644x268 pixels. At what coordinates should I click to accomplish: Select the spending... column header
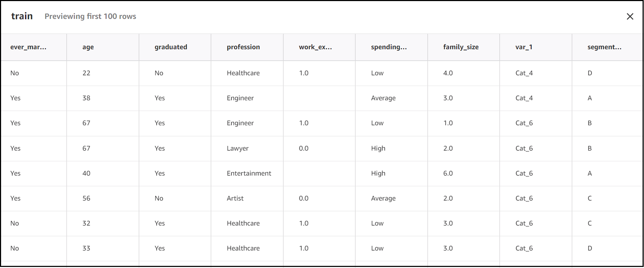[x=388, y=47]
